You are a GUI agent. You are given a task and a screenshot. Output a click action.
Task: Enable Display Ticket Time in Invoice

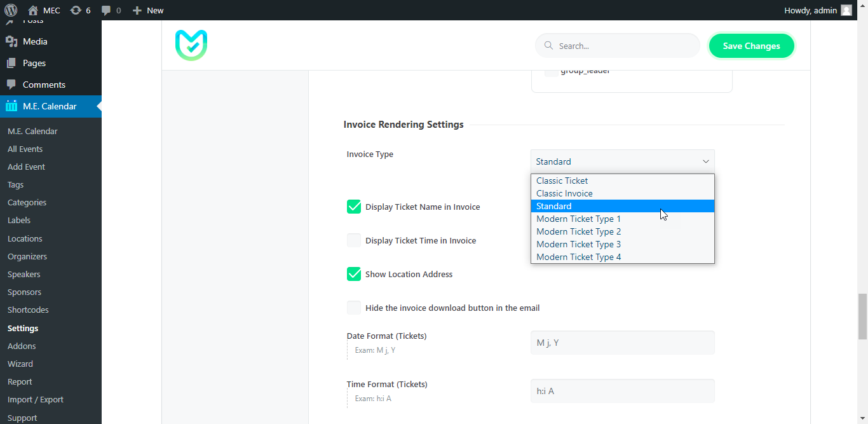pyautogui.click(x=354, y=240)
